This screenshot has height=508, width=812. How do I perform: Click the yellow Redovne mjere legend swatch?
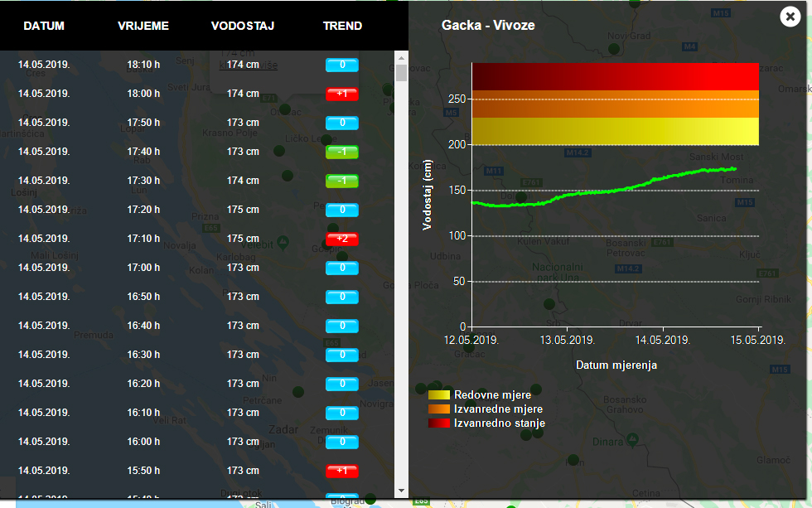[x=438, y=395]
